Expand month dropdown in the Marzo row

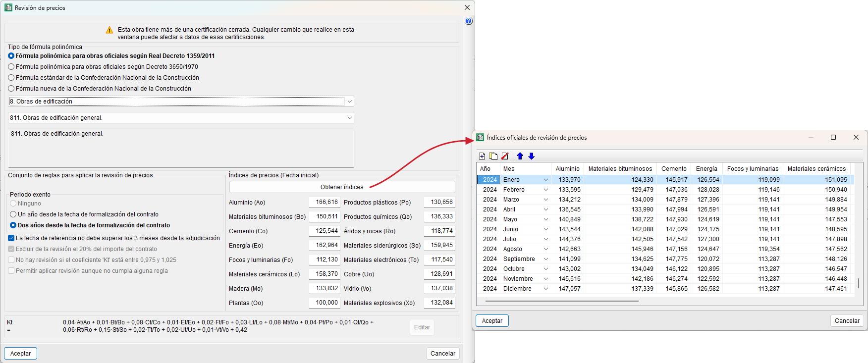click(546, 200)
